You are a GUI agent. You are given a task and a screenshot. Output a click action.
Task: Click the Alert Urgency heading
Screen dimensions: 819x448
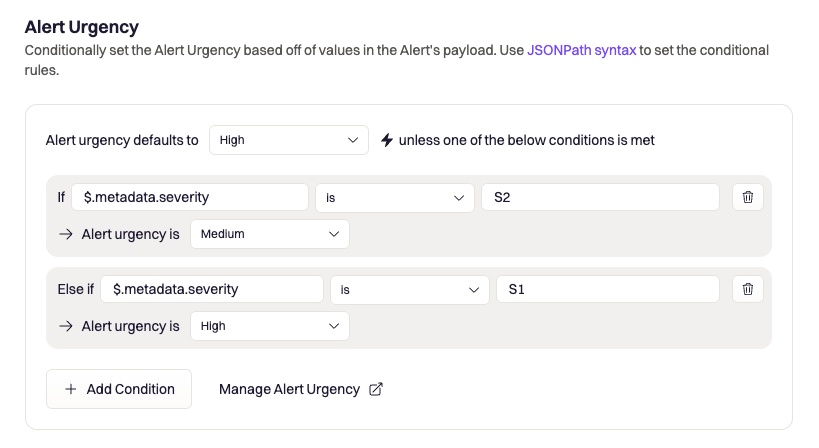point(82,27)
